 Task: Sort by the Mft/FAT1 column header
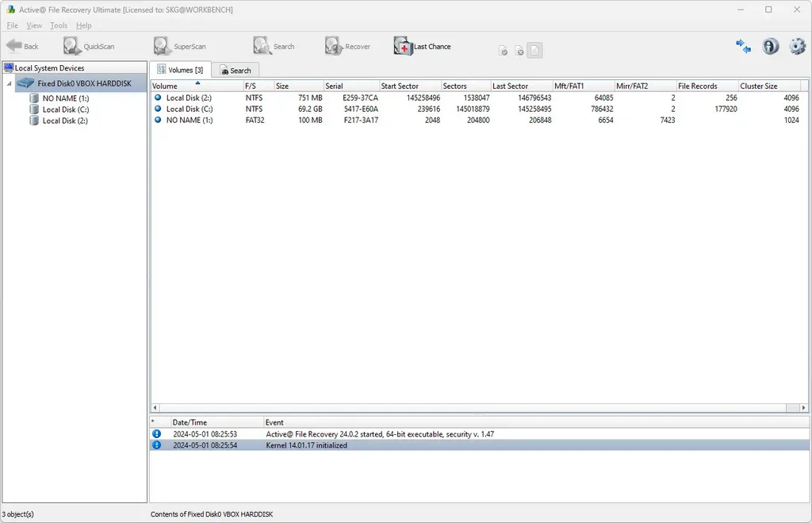tap(584, 86)
